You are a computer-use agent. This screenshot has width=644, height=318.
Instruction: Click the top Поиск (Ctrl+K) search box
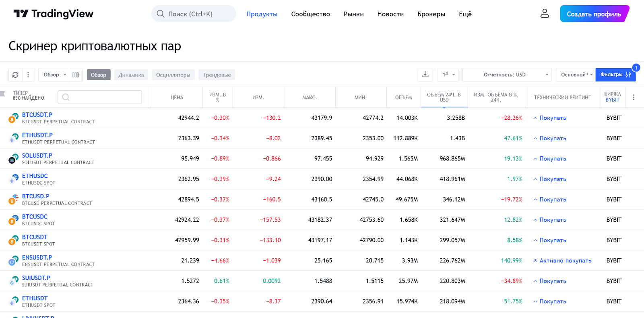194,14
